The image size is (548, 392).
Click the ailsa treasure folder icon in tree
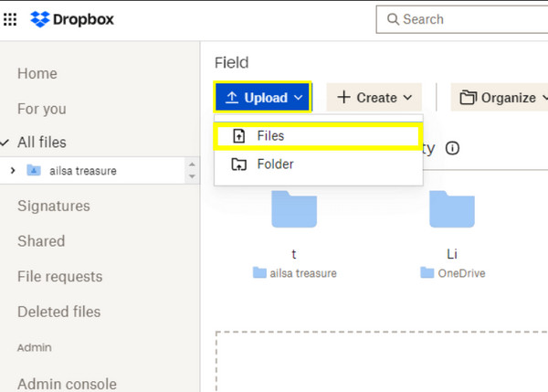34,170
